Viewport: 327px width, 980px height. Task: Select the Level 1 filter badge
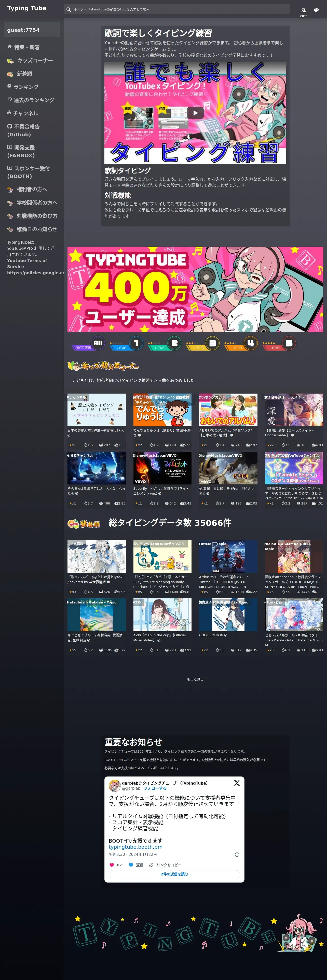126,343
